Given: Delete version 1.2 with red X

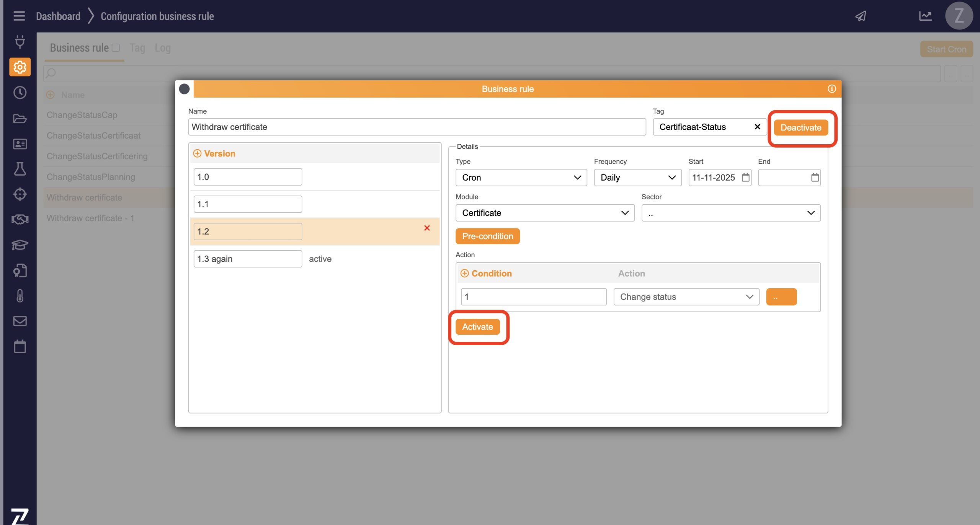Looking at the screenshot, I should pos(427,228).
